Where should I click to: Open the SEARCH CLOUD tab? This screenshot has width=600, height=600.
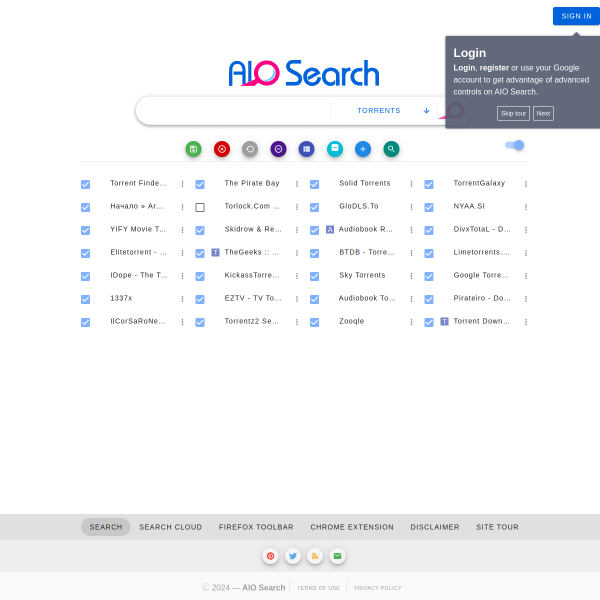click(171, 527)
